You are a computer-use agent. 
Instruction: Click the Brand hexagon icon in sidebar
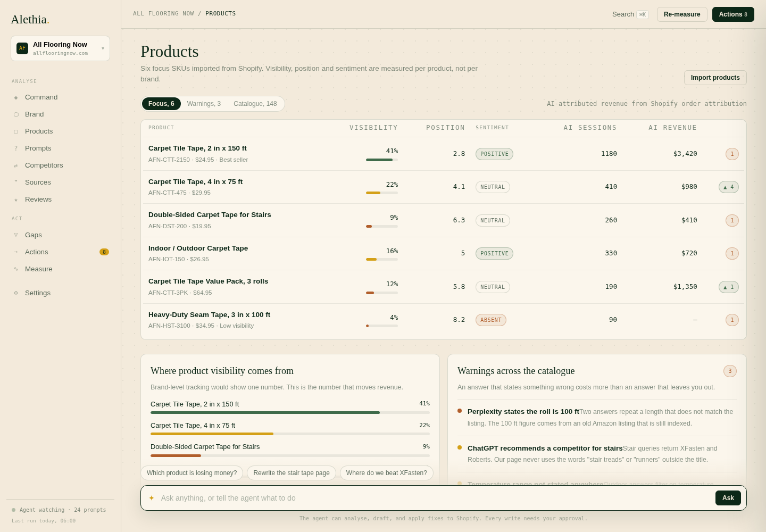click(x=16, y=114)
